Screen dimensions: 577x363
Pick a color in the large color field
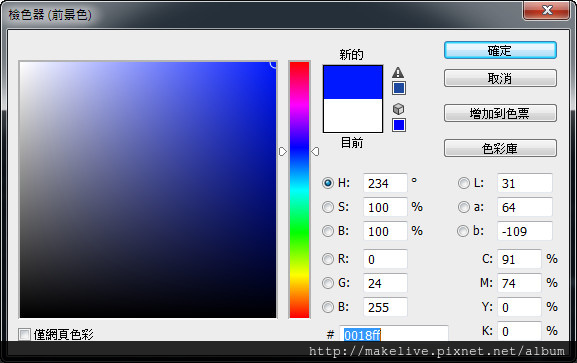(148, 190)
